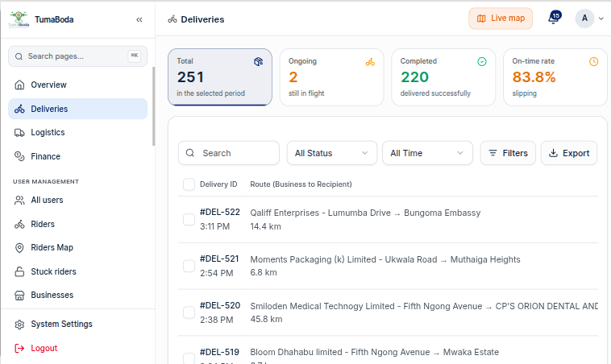Select the On-time rate 83.8% card

[555, 77]
